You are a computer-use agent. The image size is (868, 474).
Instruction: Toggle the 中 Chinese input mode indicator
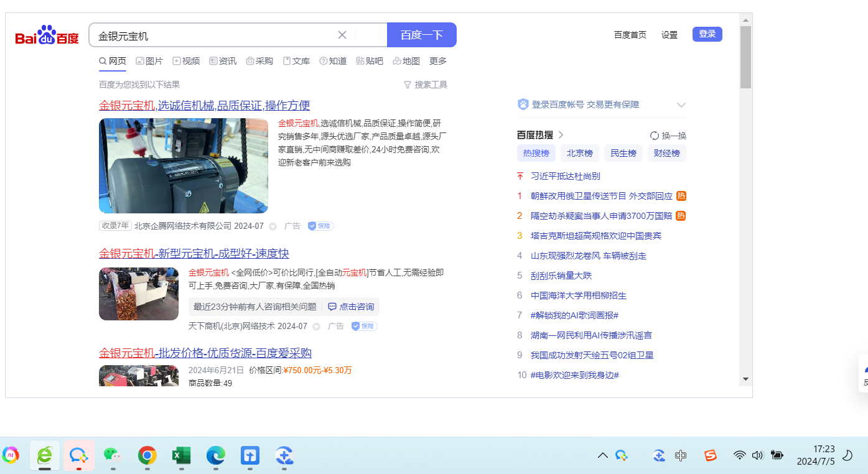coord(681,455)
